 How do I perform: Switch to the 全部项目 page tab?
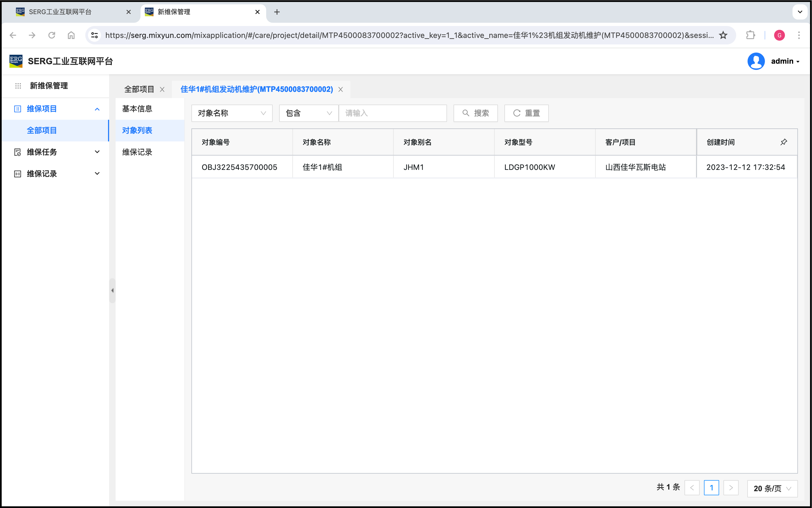coord(139,89)
